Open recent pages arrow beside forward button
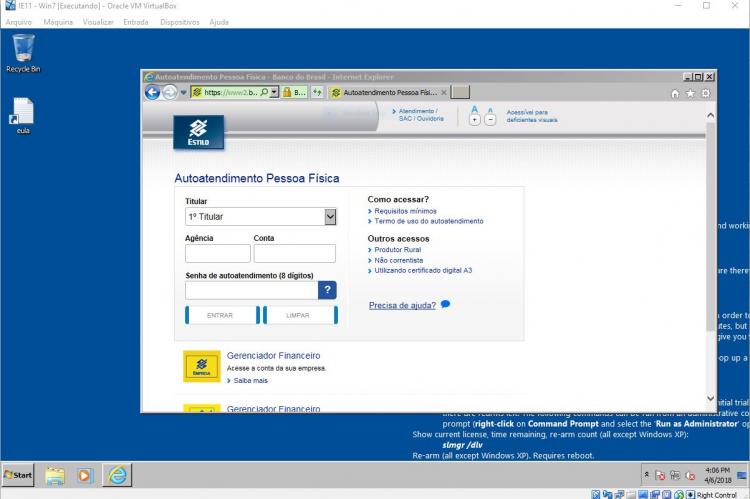Image resolution: width=750 pixels, height=499 pixels. (x=183, y=93)
